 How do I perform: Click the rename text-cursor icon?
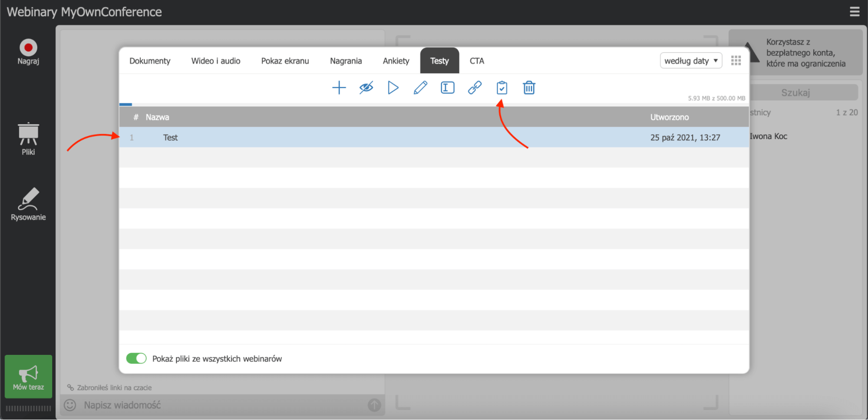click(447, 88)
